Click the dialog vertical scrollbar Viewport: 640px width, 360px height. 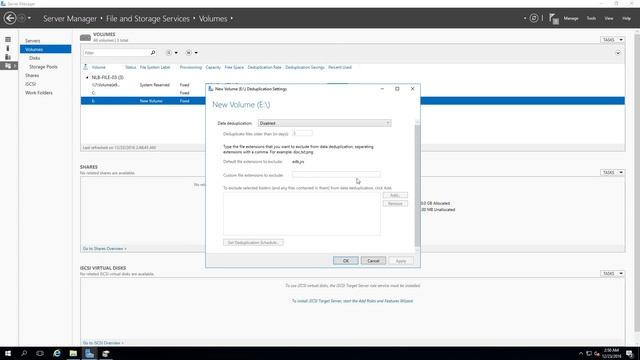[417, 186]
